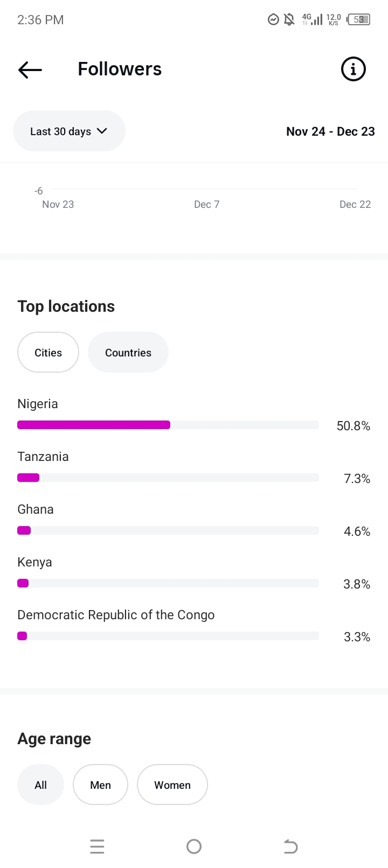Screen dimensions: 388x868
Task: Switch top locations to Cities
Action: pyautogui.click(x=48, y=353)
